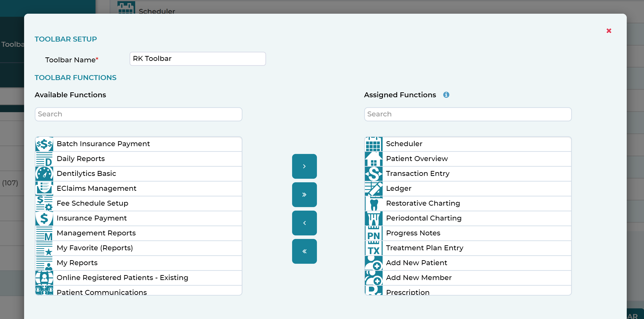Click the Scheduler calendar icon in Assigned Functions

[373, 144]
